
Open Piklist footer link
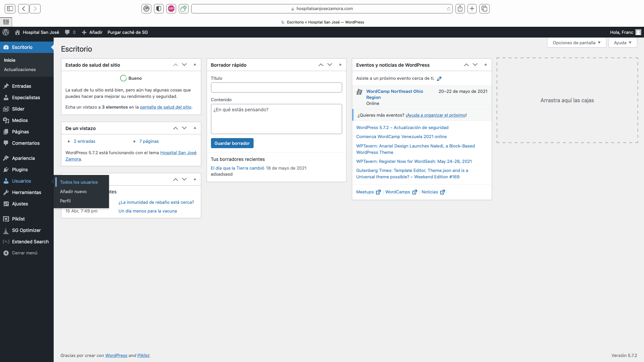point(143,356)
